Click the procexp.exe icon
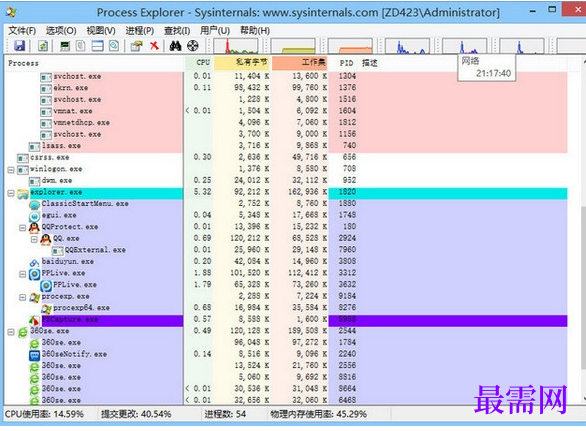 click(x=34, y=297)
